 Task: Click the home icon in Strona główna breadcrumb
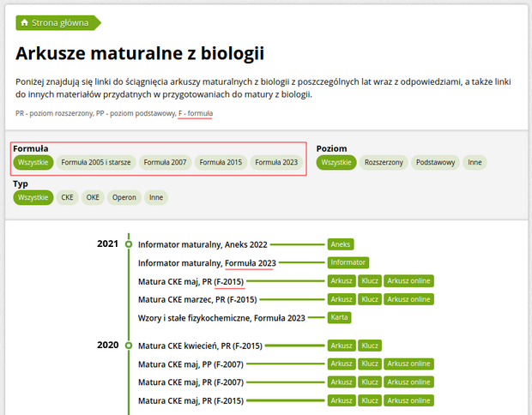coord(24,22)
